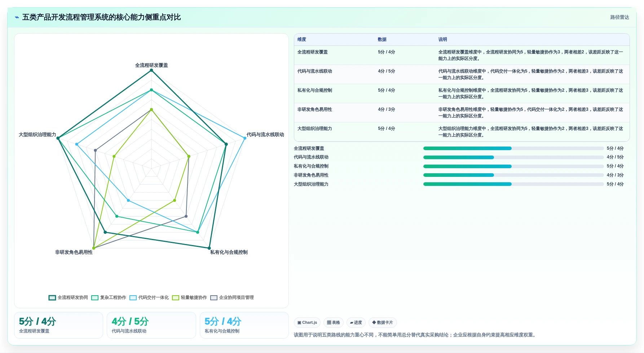Viewport: 644px width, 353px height.
Task: Select the 数据卡片 tag
Action: click(x=383, y=322)
